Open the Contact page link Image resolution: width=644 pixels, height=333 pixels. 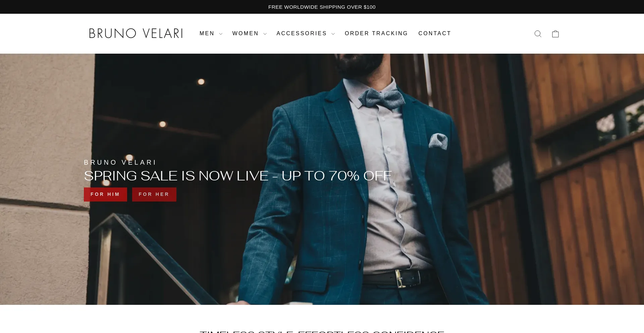(435, 34)
